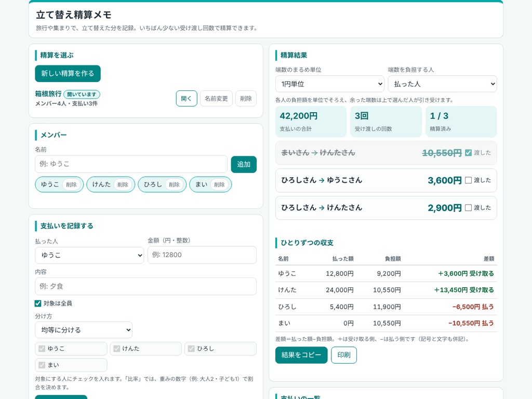
Task: Remove member ひろし via 削除 chip
Action: click(x=174, y=184)
